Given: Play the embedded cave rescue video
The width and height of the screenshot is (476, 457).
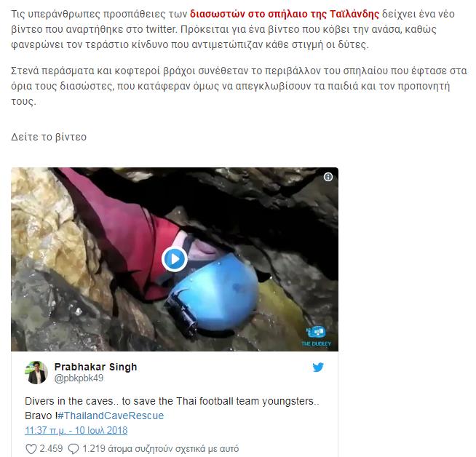Looking at the screenshot, I should click(175, 260).
